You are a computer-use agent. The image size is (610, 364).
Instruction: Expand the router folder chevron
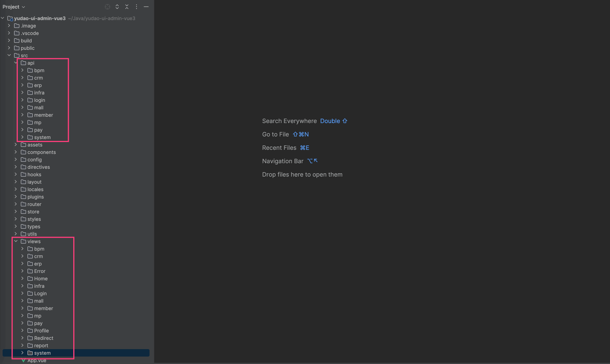[16, 204]
